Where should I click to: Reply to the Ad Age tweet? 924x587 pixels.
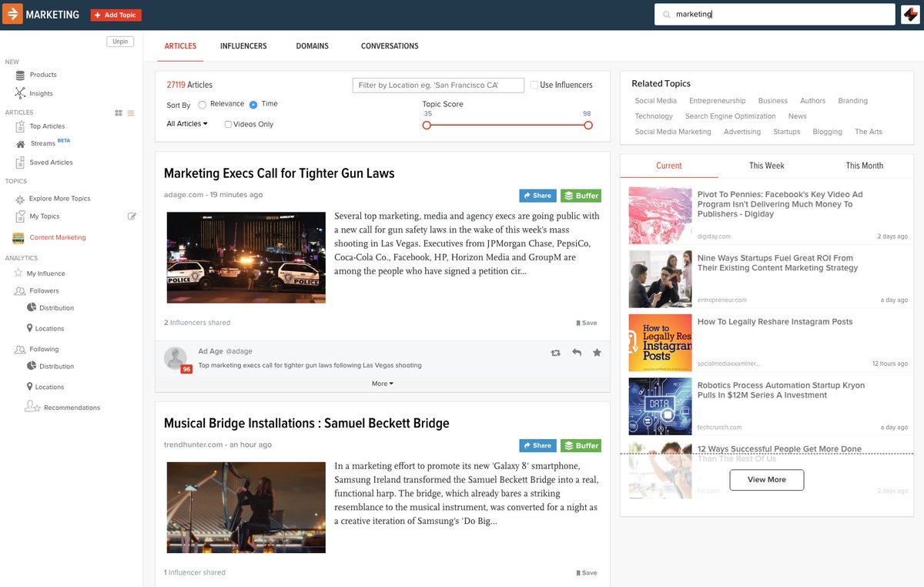(577, 352)
